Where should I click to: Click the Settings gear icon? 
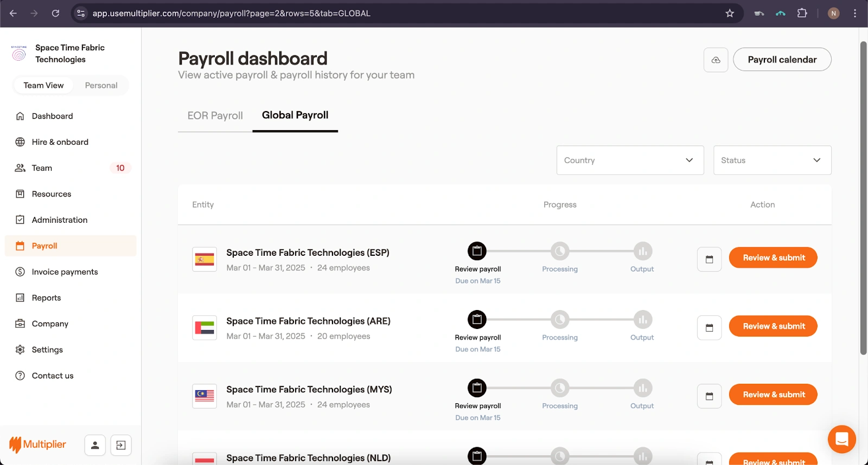pyautogui.click(x=20, y=350)
